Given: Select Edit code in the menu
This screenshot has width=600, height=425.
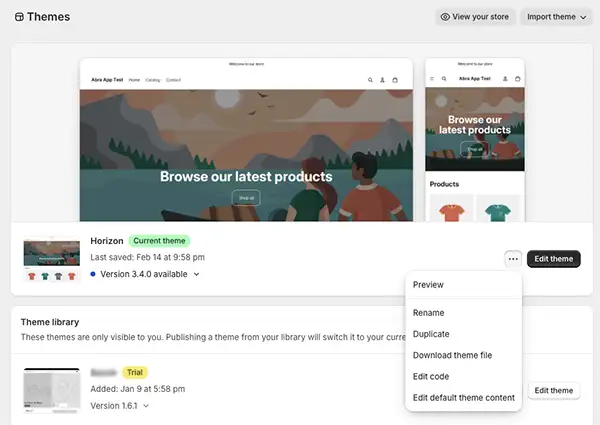Looking at the screenshot, I should [x=431, y=376].
